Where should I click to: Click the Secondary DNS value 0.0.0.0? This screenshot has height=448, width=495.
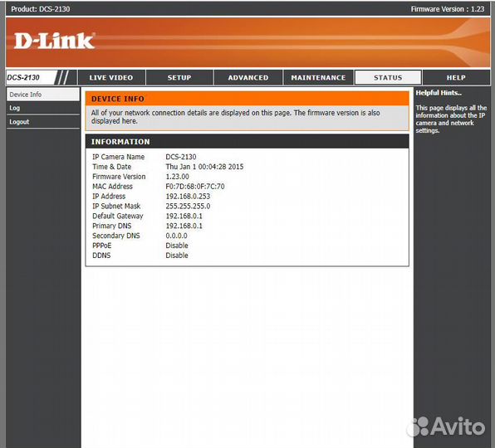[176, 236]
